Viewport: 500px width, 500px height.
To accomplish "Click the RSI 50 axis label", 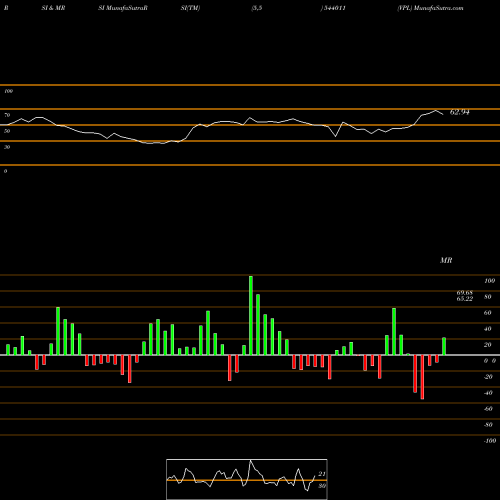I will pyautogui.click(x=7, y=131).
